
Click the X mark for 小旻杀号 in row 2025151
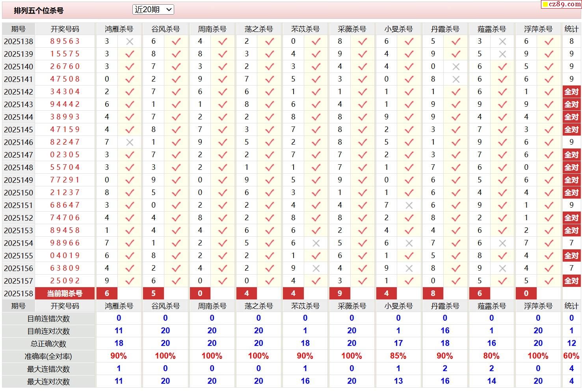(x=409, y=205)
